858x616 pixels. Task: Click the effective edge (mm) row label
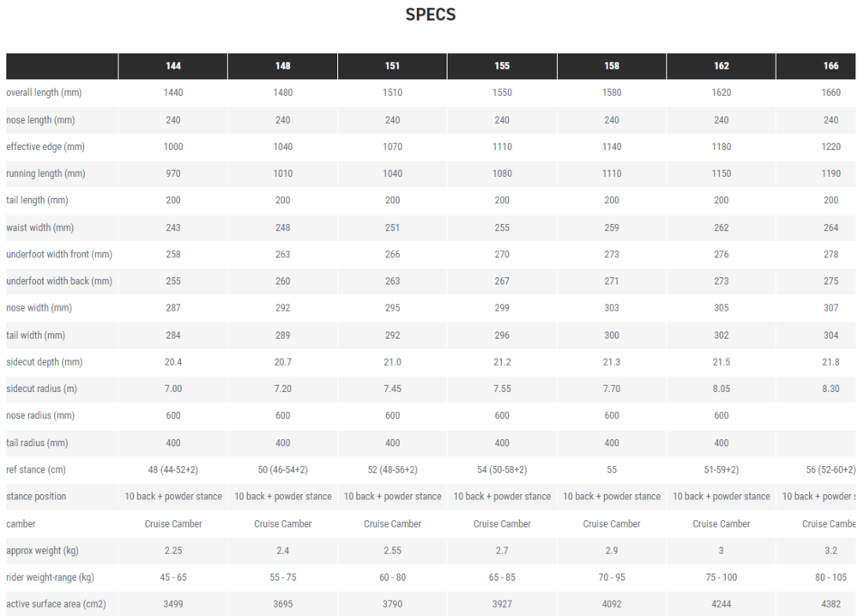click(x=45, y=147)
